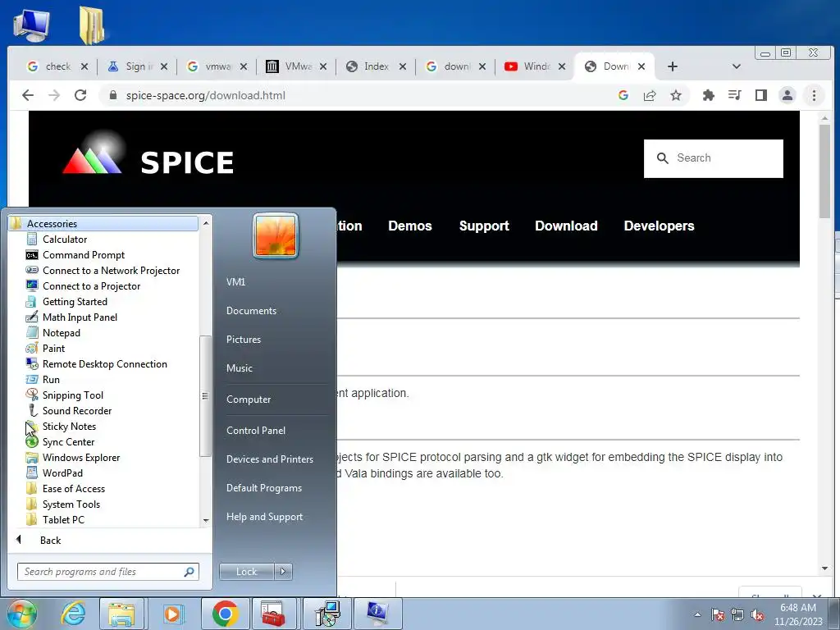The height and width of the screenshot is (630, 840).
Task: Open Chrome three-dot menu
Action: 814,95
